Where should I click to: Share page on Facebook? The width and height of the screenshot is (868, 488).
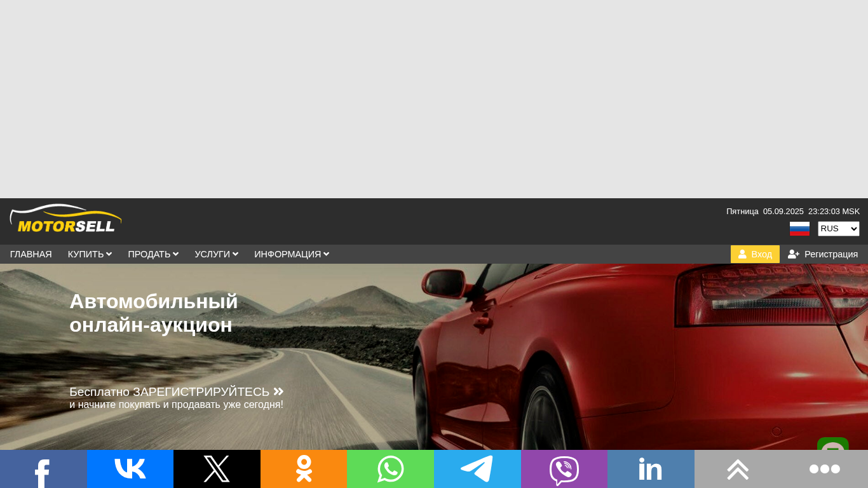[43, 469]
